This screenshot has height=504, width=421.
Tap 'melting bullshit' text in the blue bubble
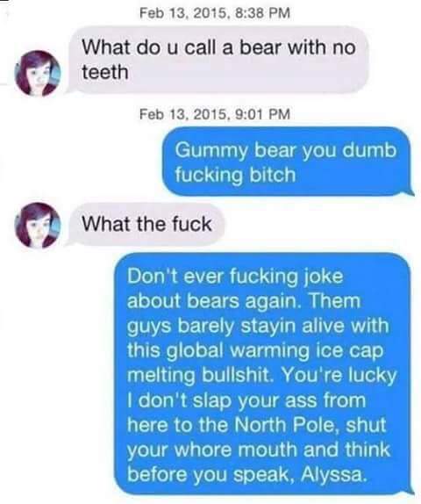(199, 375)
